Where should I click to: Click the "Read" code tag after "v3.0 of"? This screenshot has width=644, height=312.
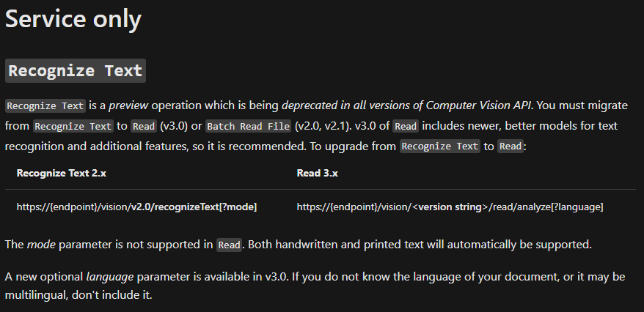[405, 125]
